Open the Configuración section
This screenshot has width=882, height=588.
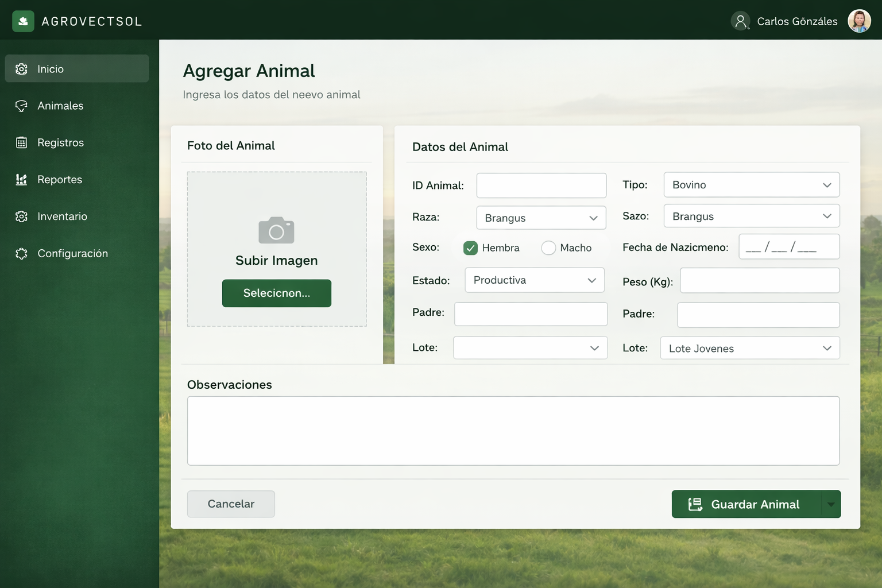point(77,253)
